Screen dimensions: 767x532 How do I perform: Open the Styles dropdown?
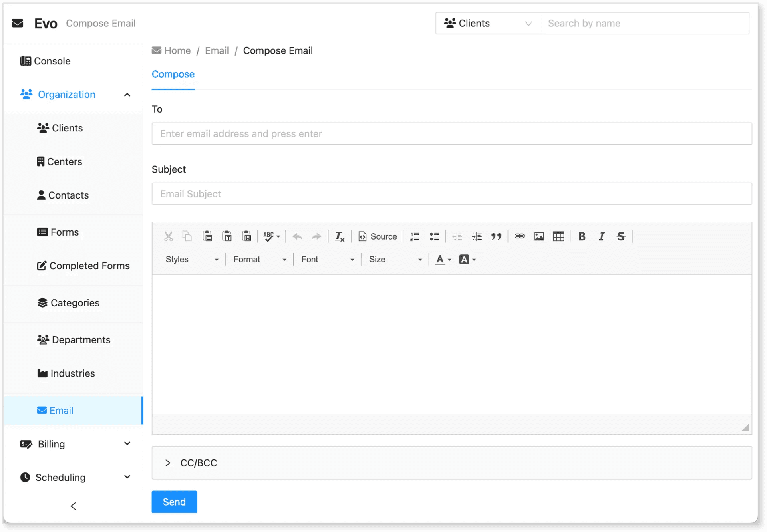(x=192, y=259)
